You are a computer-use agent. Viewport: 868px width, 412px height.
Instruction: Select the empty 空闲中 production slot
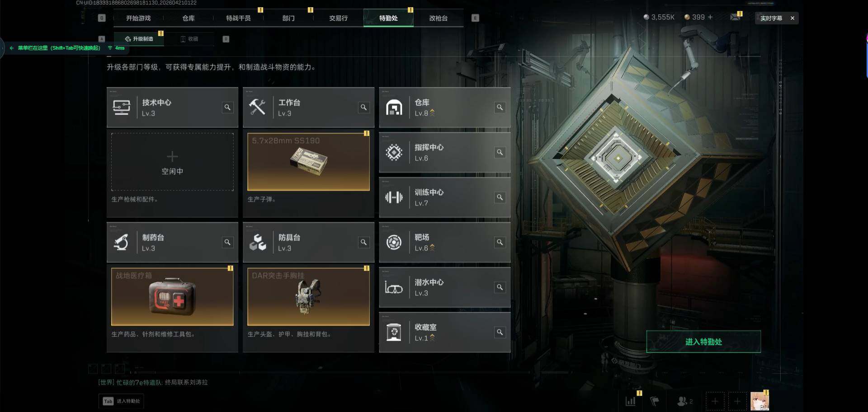pos(172,162)
